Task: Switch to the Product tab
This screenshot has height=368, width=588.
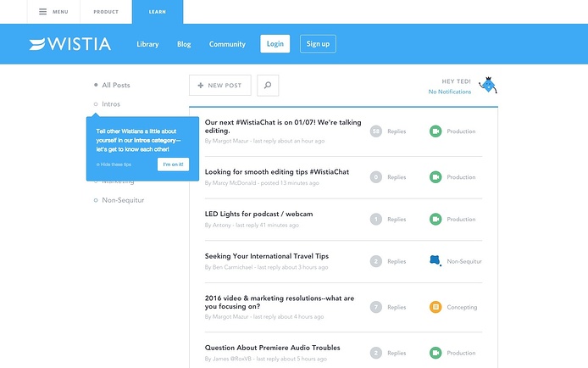Action: 106,12
